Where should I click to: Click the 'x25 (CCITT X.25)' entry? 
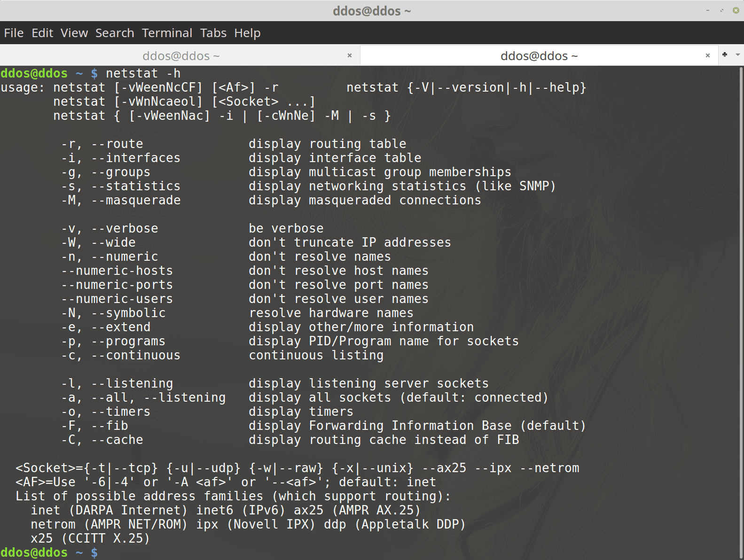[x=91, y=538]
